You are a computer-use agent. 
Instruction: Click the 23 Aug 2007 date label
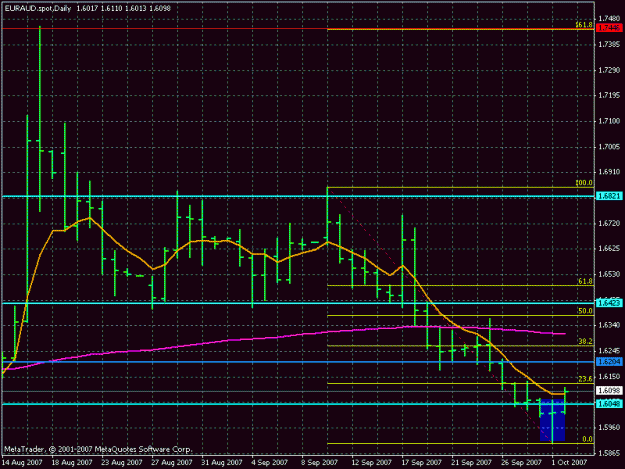pos(122,463)
